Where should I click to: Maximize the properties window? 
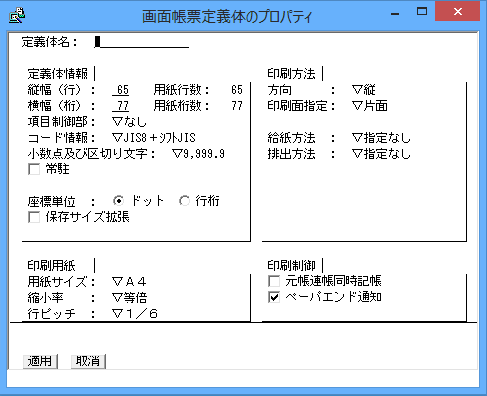click(422, 12)
